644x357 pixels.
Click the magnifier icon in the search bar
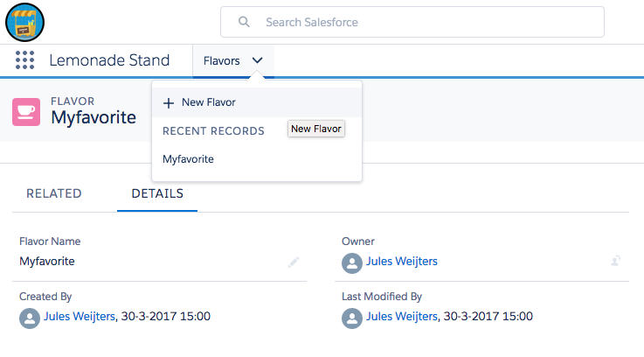[x=244, y=22]
